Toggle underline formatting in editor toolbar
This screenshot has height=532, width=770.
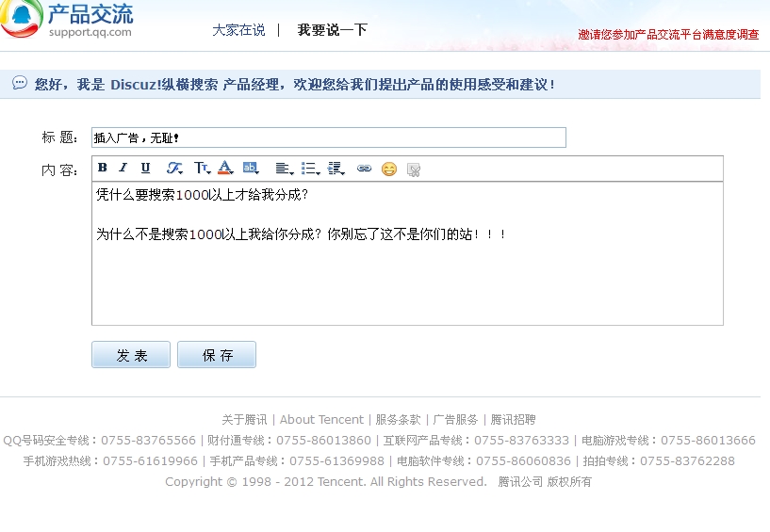point(145,168)
